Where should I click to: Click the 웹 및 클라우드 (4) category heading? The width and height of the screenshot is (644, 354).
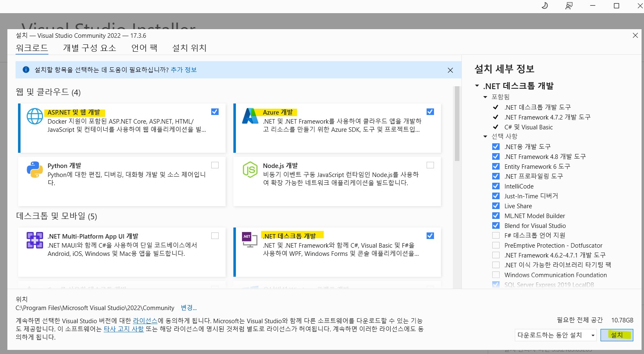click(x=48, y=92)
